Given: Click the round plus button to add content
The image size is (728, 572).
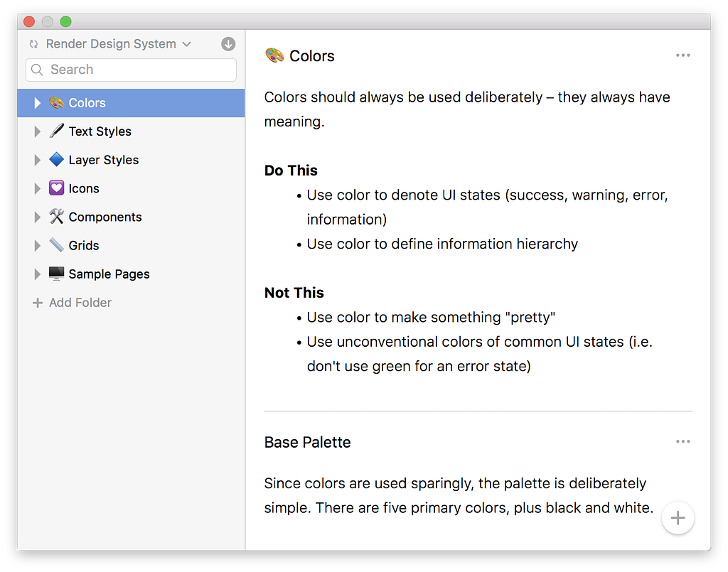Looking at the screenshot, I should [678, 518].
